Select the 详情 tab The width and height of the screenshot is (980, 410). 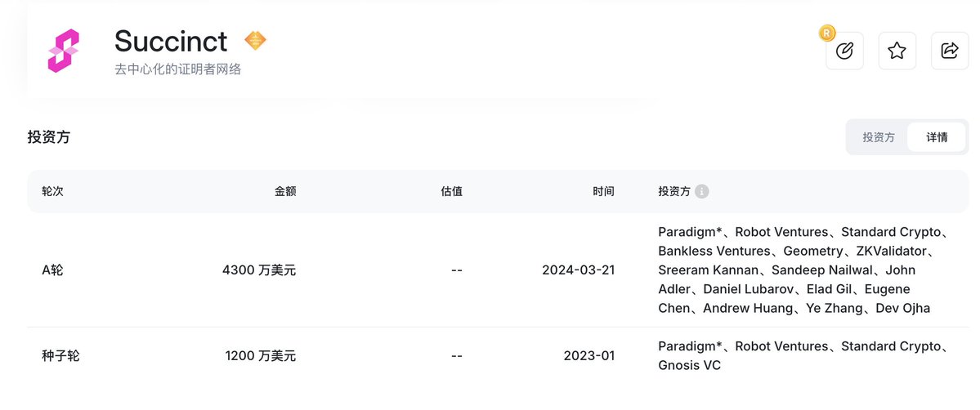(936, 137)
